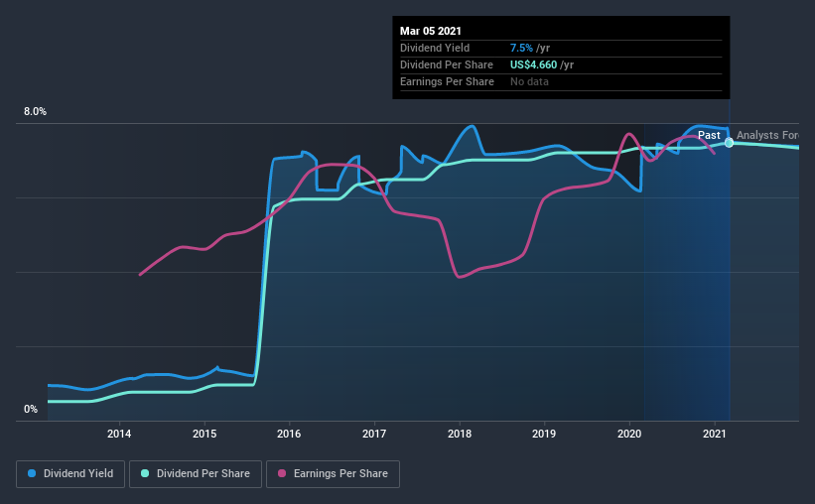Select the 2017 x-axis year label
The width and height of the screenshot is (815, 504).
point(374,434)
